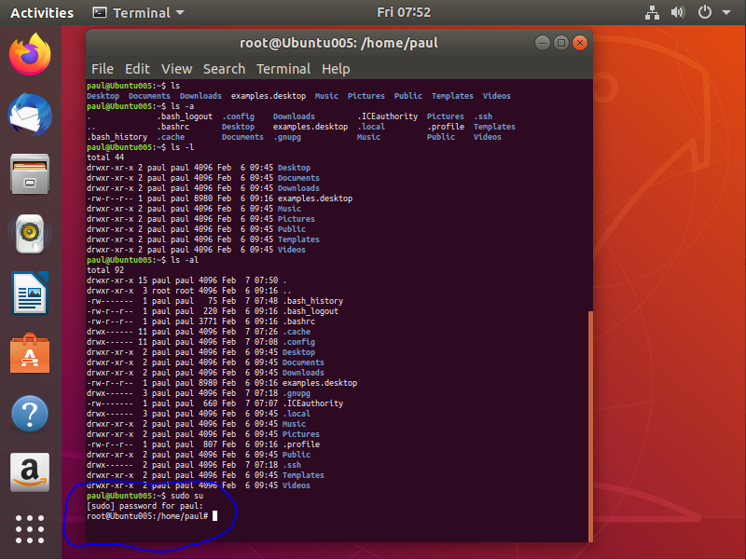Viewport: 746px width, 560px height.
Task: Click ".config" in the ls -al long listing
Action: coord(298,342)
